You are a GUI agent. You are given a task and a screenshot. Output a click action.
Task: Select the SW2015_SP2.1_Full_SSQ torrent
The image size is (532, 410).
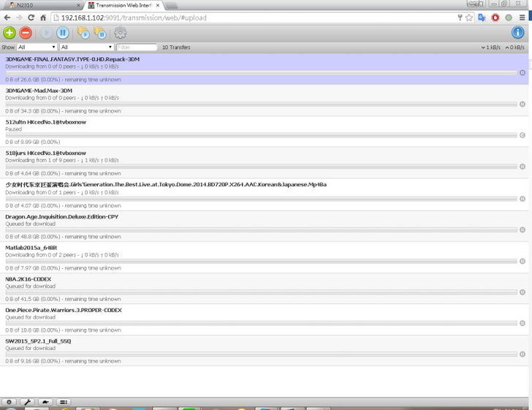tap(264, 351)
